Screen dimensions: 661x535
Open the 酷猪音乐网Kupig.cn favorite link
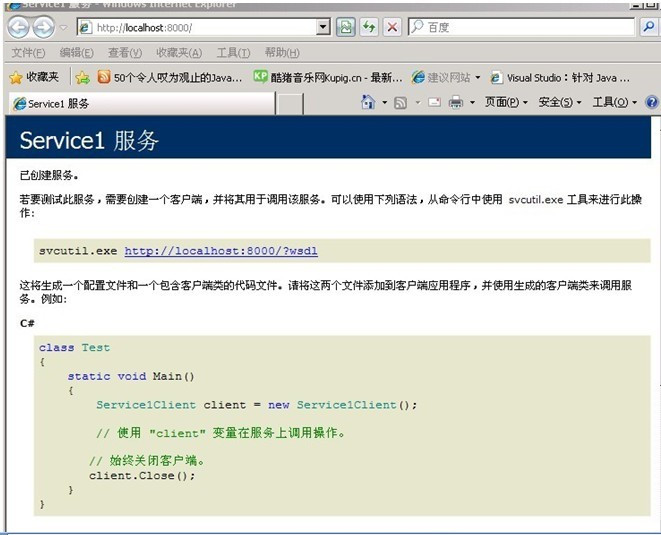[x=328, y=78]
